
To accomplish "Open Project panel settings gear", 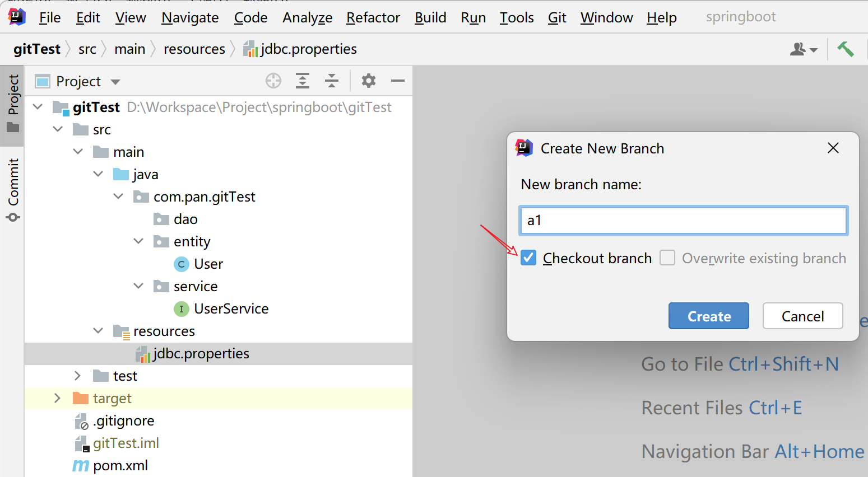I will coord(368,81).
